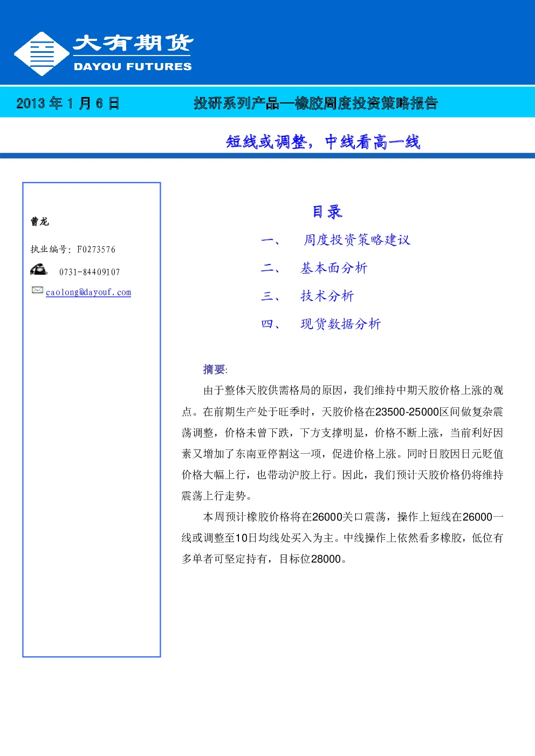Screen dimensions: 535x756
Task: Select contents entry 现货数据分析
Action: [x=340, y=324]
